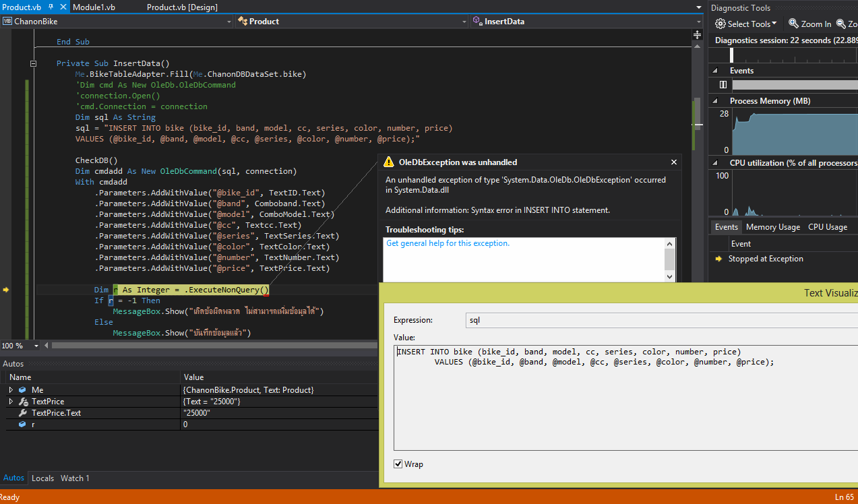Click the Zoom In magnifier icon

(793, 24)
